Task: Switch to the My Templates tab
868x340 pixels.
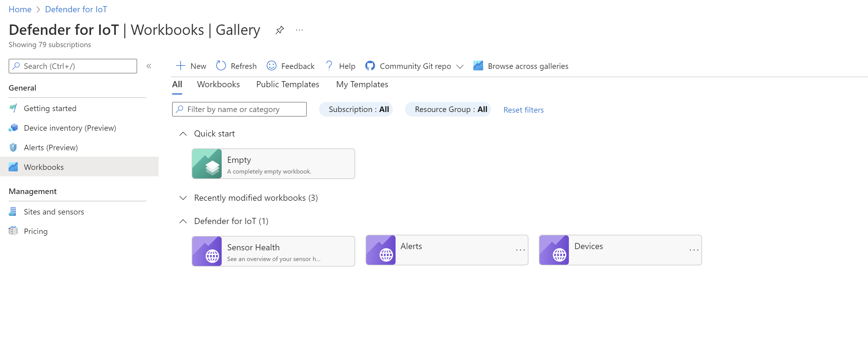Action: [x=362, y=84]
